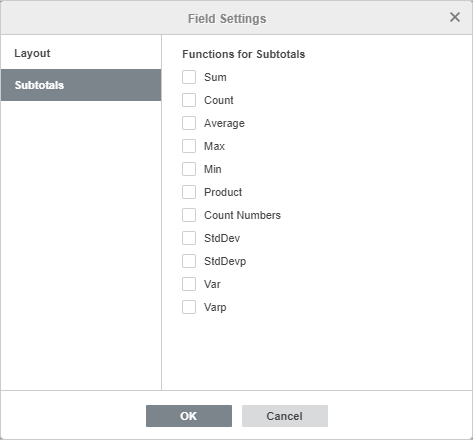Image resolution: width=473 pixels, height=440 pixels.
Task: Tick the StdDevp checkbox
Action: click(x=189, y=261)
